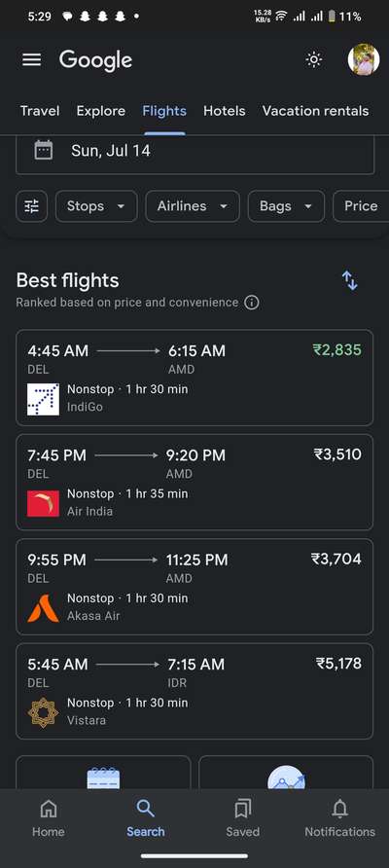Select the IndiGo 4:45 AM flight
Viewport: 389px width, 868px height.
click(x=194, y=379)
